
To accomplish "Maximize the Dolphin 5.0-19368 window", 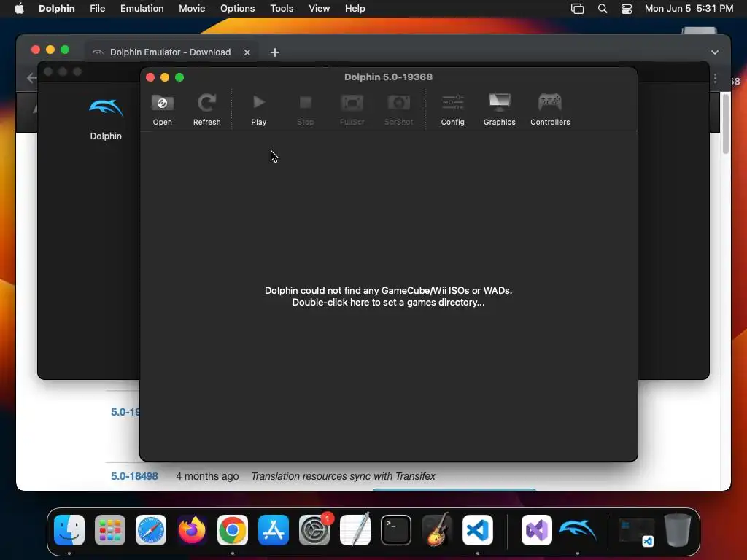I will point(179,77).
